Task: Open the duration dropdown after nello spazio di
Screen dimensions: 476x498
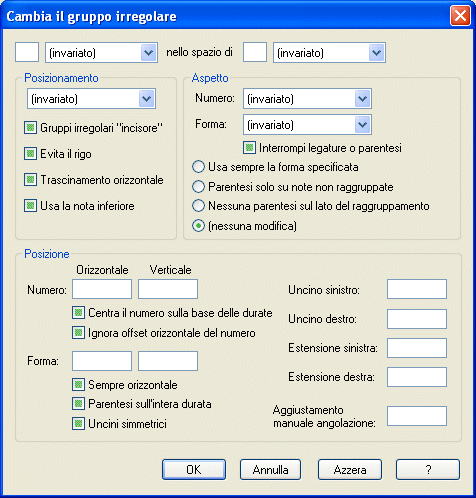Action: 329,53
